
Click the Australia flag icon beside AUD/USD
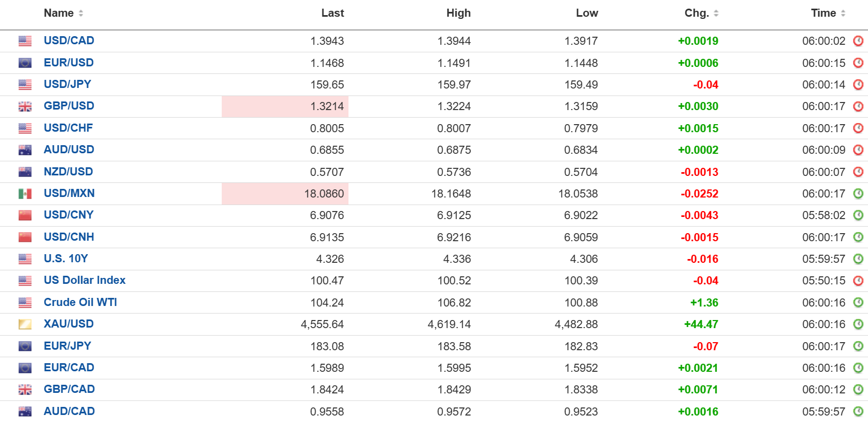pos(25,150)
